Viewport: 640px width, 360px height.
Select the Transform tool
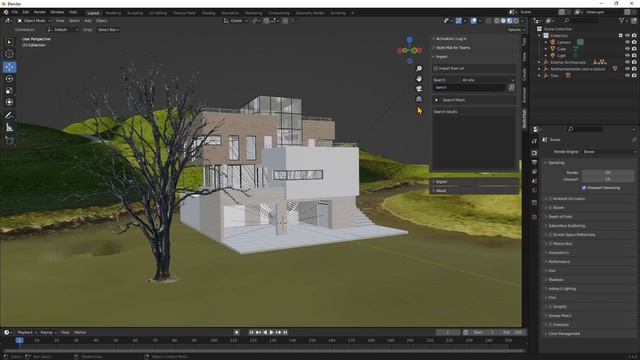click(x=9, y=102)
